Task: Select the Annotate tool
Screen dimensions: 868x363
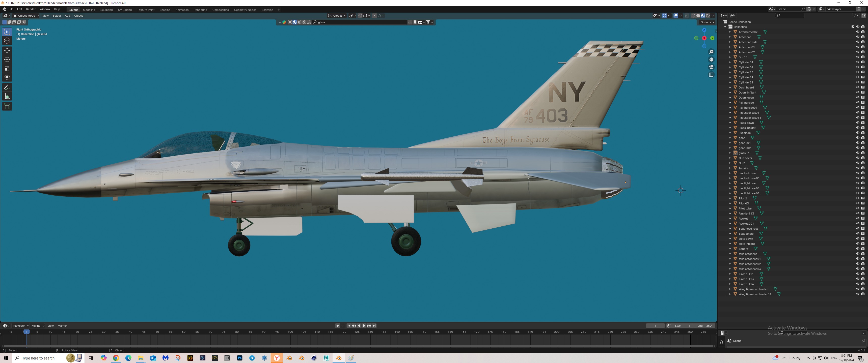Action: click(7, 87)
